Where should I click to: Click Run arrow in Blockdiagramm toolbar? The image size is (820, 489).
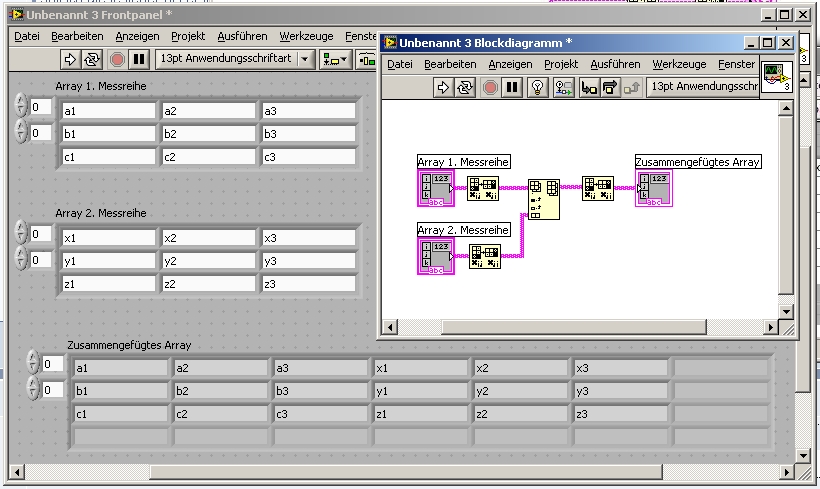(x=442, y=87)
